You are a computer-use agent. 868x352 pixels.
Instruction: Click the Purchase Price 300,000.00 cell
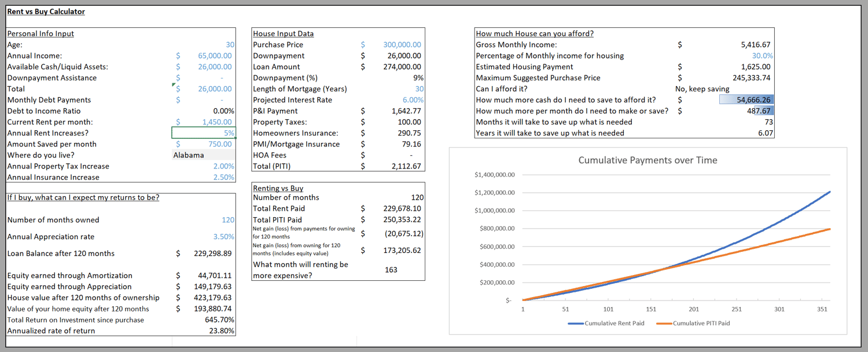coord(391,45)
